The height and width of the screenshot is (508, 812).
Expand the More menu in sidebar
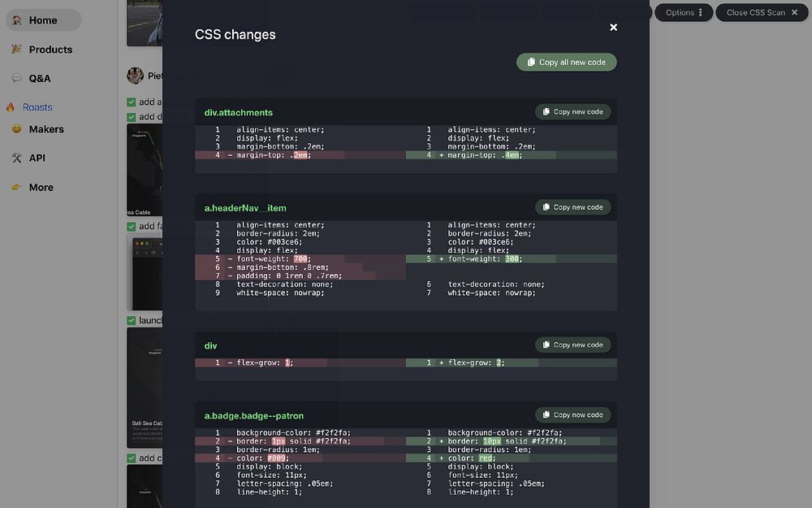coord(41,187)
